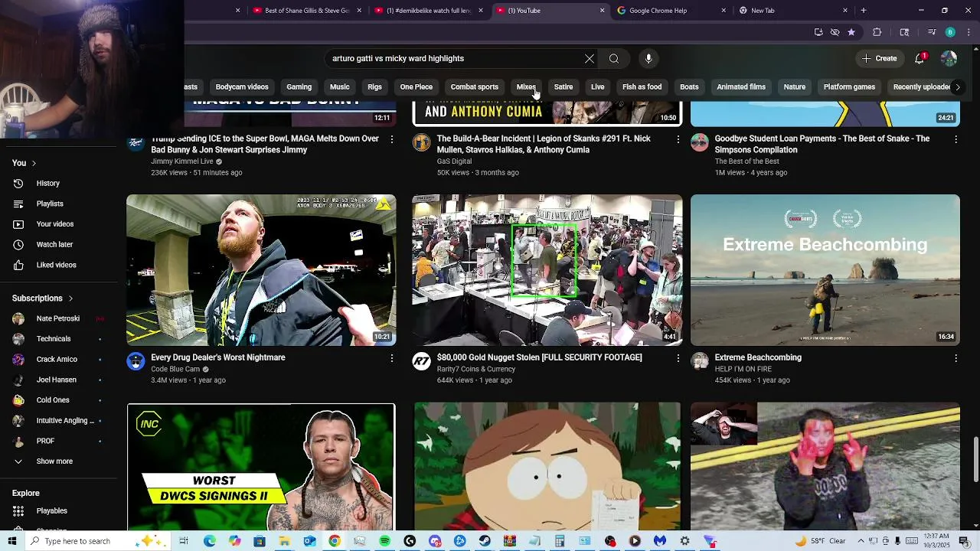The height and width of the screenshot is (551, 980).
Task: Open Chrome profile B avatar
Action: point(950,32)
